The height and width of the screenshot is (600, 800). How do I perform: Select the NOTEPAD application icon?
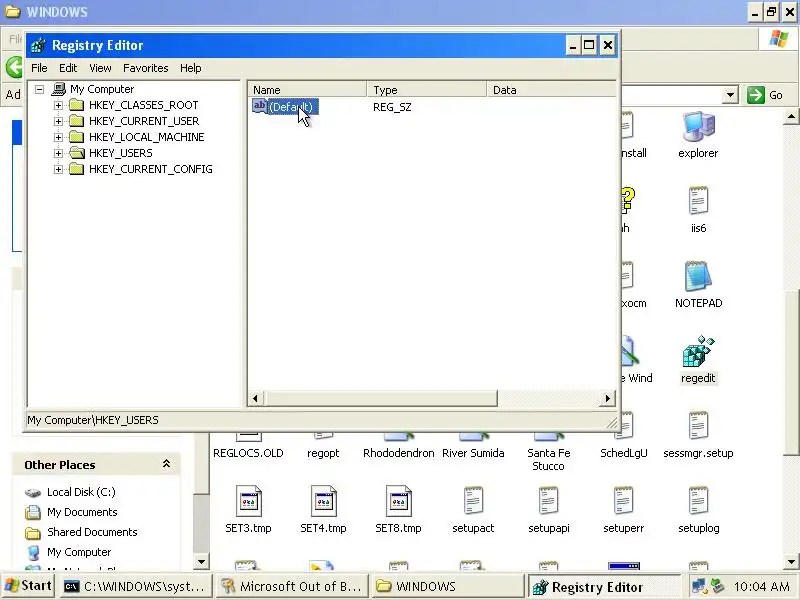pyautogui.click(x=698, y=276)
